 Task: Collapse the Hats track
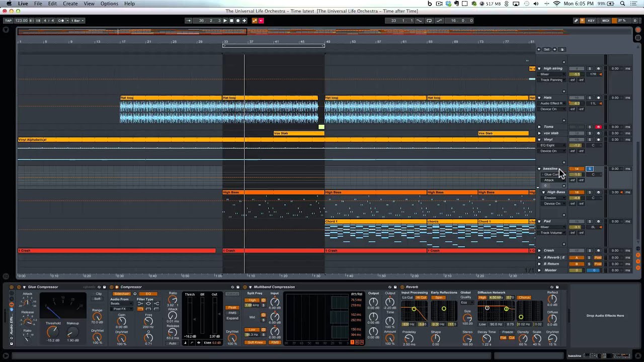coord(539,98)
